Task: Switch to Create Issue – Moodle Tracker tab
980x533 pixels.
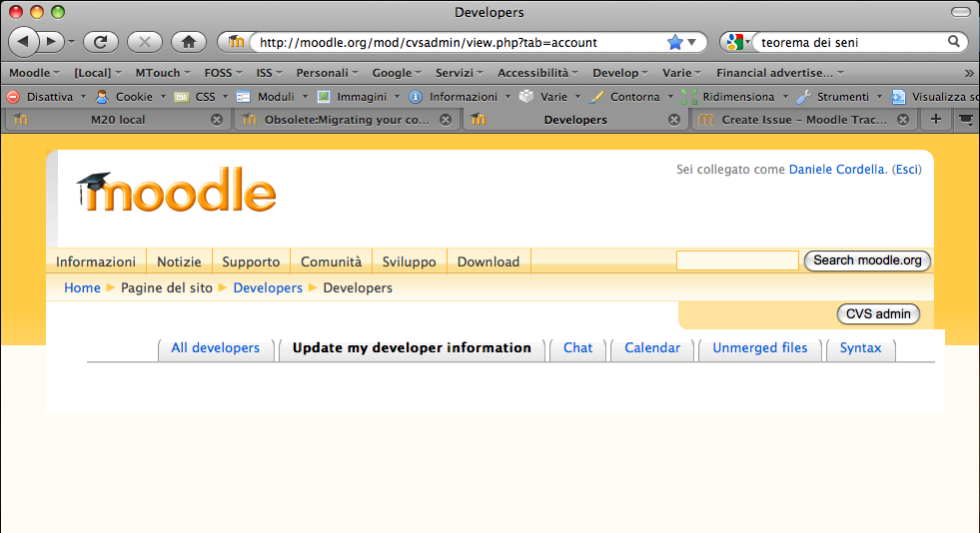Action: [x=804, y=120]
